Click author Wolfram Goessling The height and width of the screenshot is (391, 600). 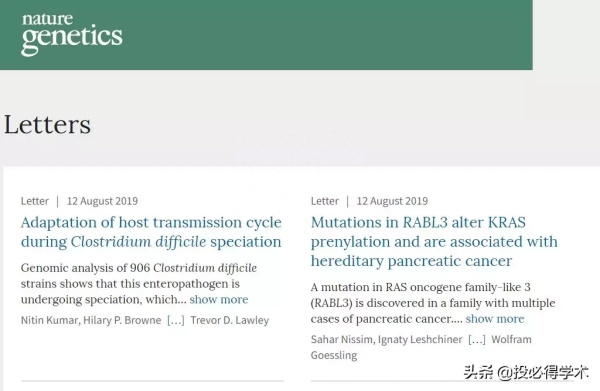[x=421, y=347]
